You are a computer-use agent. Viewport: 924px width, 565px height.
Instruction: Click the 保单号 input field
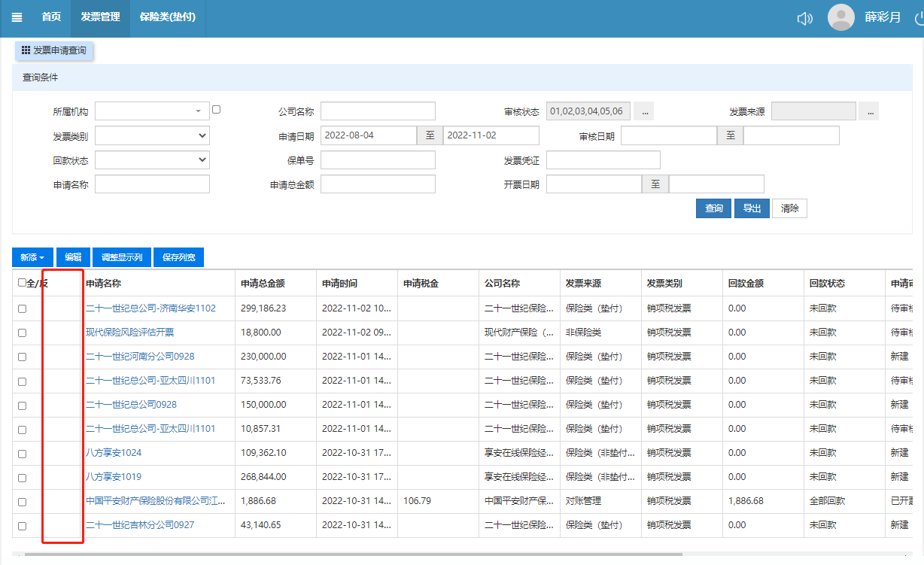coord(378,159)
